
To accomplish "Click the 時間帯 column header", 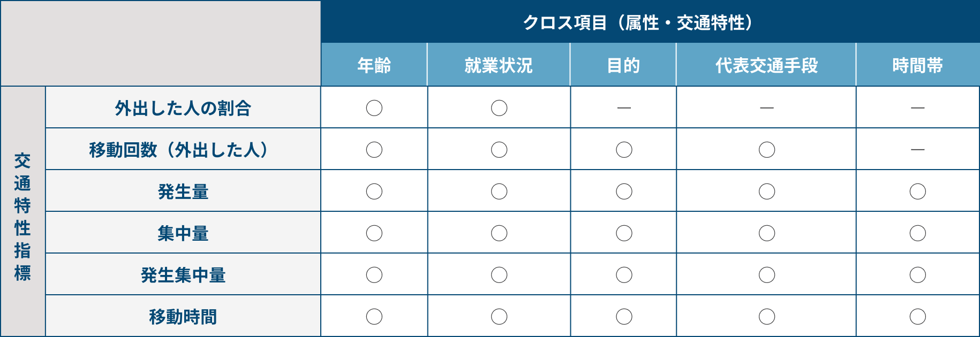I will [918, 65].
